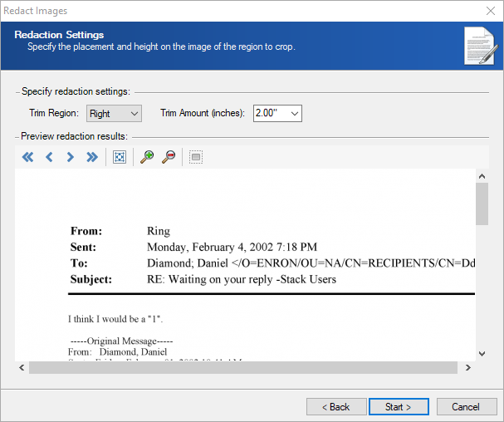504x422 pixels.
Task: Click the horizontal scroll left arrow
Action: coord(22,368)
